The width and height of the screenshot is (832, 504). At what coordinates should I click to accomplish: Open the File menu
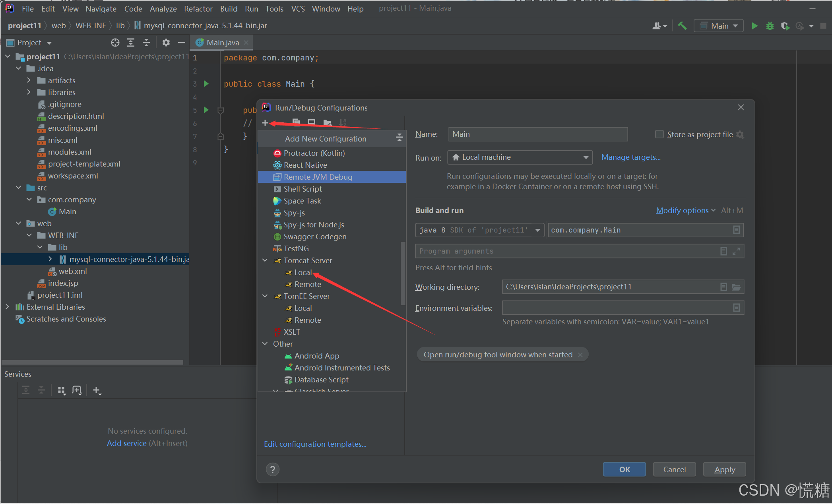click(27, 8)
